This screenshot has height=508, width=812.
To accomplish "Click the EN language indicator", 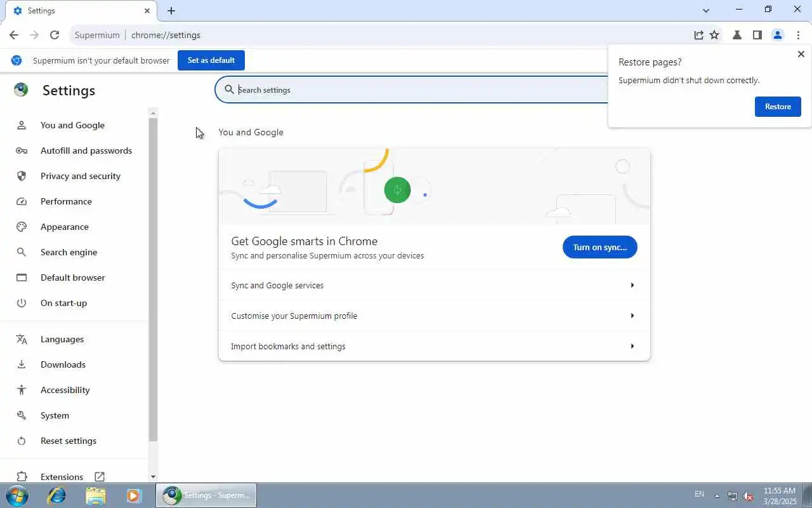I will (699, 494).
